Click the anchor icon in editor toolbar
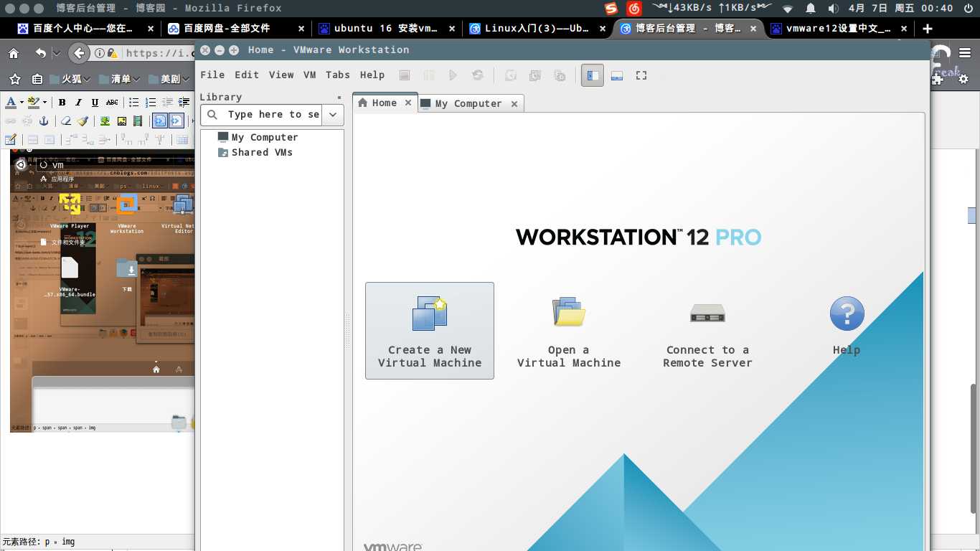 pyautogui.click(x=43, y=121)
